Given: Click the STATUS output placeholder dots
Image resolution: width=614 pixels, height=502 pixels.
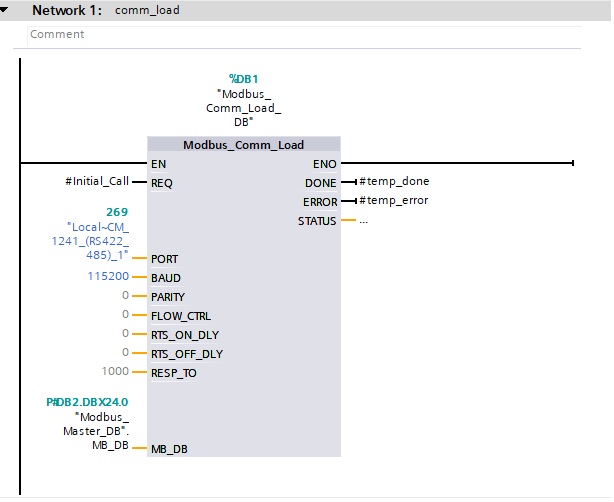Looking at the screenshot, I should tap(364, 221).
